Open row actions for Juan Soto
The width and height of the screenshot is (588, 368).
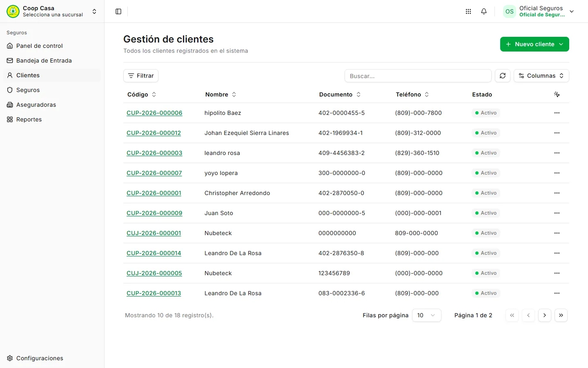(x=557, y=213)
